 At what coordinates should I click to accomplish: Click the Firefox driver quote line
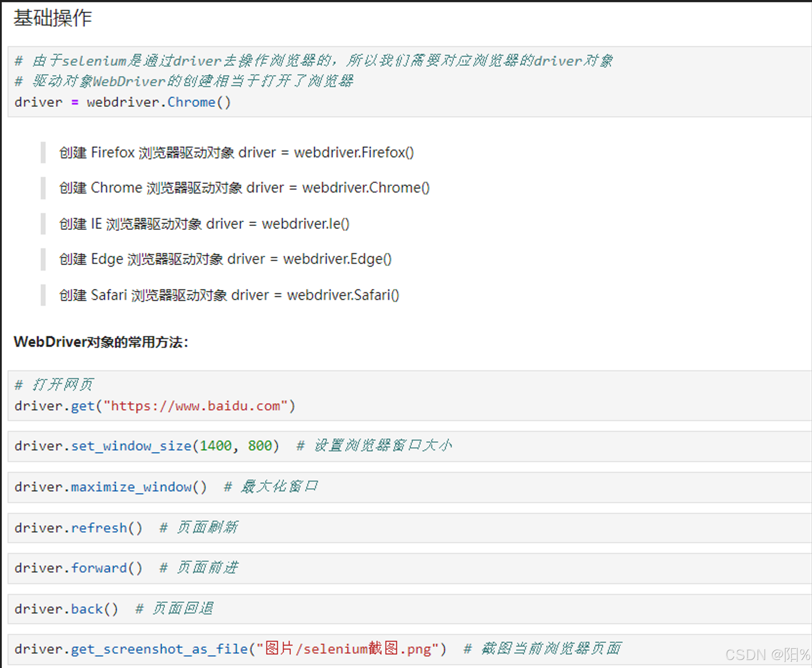tap(236, 153)
